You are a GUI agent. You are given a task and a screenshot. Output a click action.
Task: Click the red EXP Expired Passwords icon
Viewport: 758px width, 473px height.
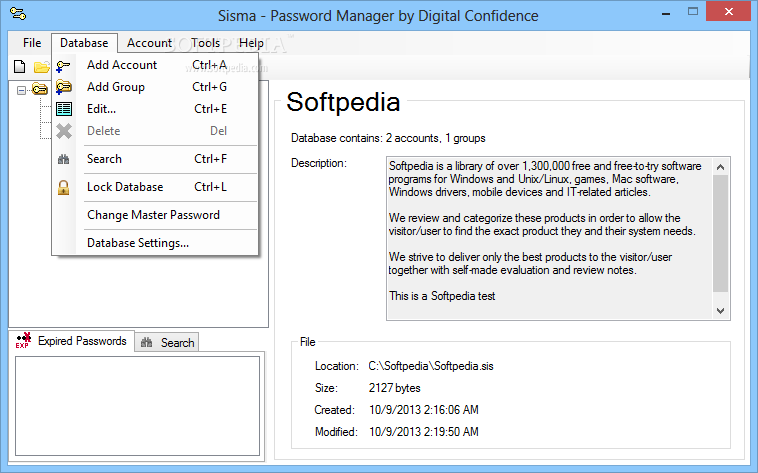pos(23,340)
